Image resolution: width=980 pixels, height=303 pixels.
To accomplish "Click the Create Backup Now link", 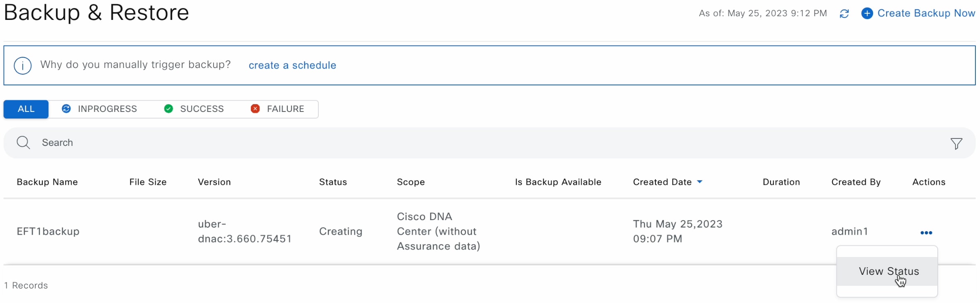I will pyautogui.click(x=926, y=13).
